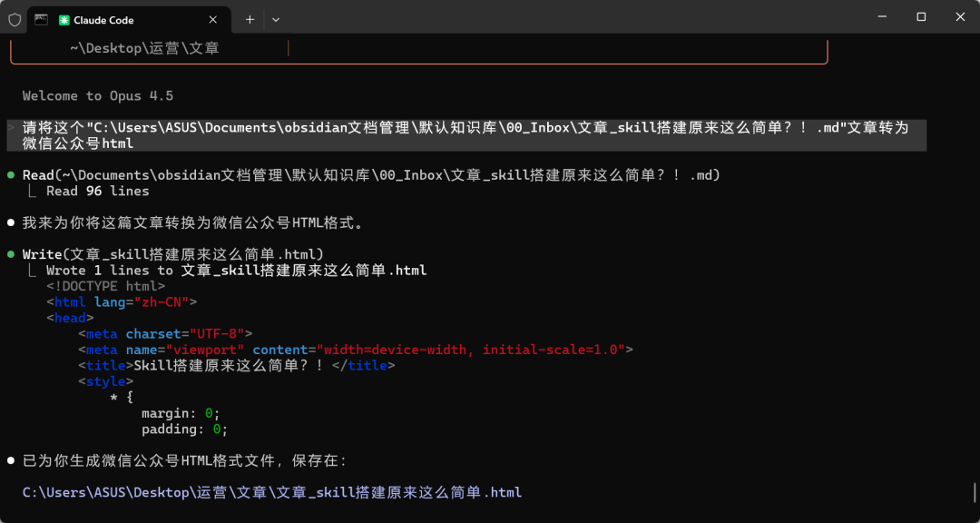Image resolution: width=980 pixels, height=523 pixels.
Task: Click the 'padding: 0;' code line
Action: coord(185,429)
